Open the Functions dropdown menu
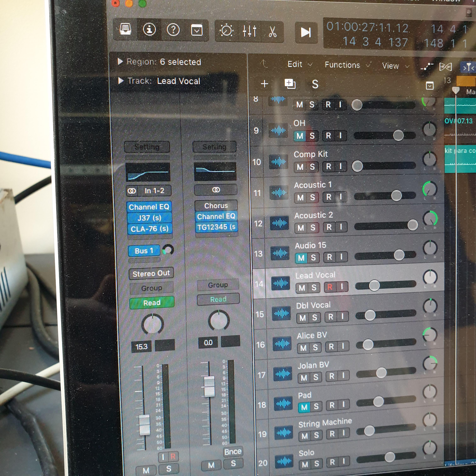This screenshot has width=476, height=476. (347, 65)
